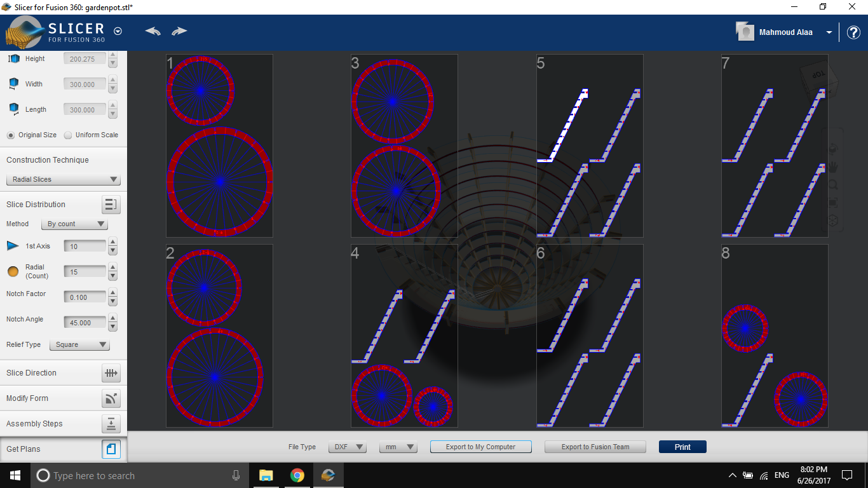The image size is (868, 488).
Task: Click the 1st Axis value field
Action: [x=85, y=247]
